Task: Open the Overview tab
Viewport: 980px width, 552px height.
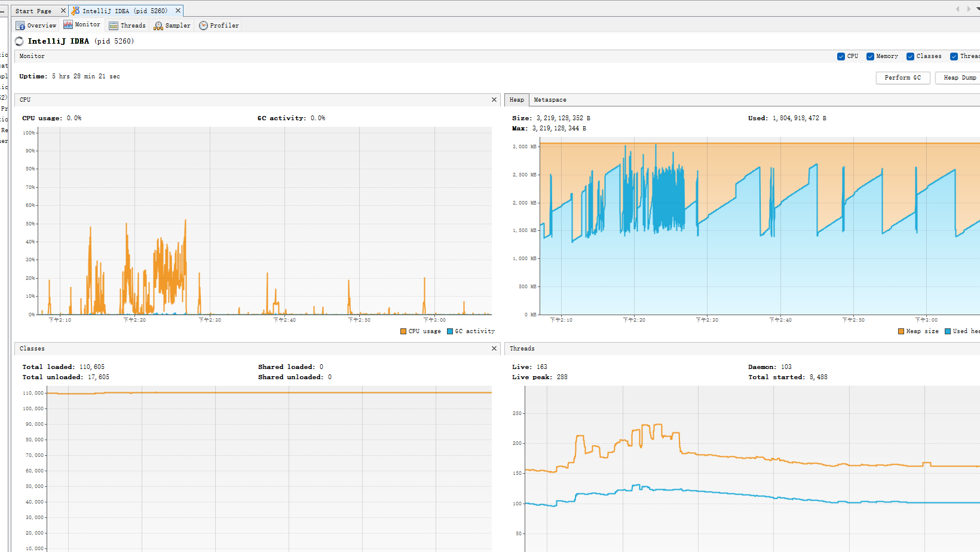Action: [x=36, y=26]
